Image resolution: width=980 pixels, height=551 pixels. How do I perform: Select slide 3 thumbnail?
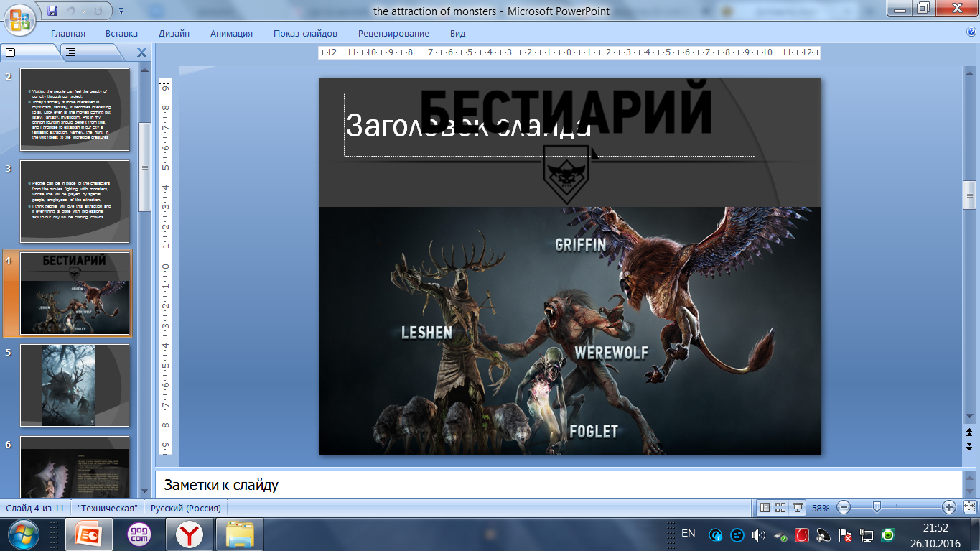(x=75, y=201)
